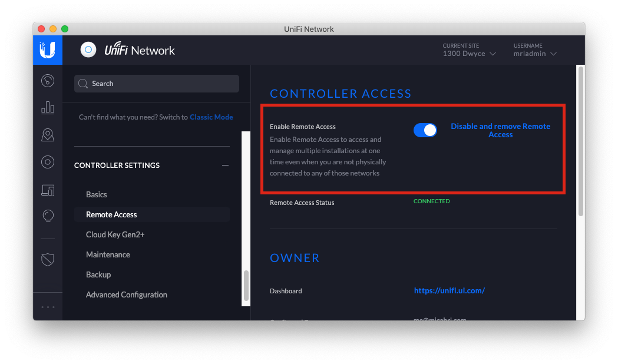
Task: Open the Dashboard panel in sidebar
Action: coord(48,81)
